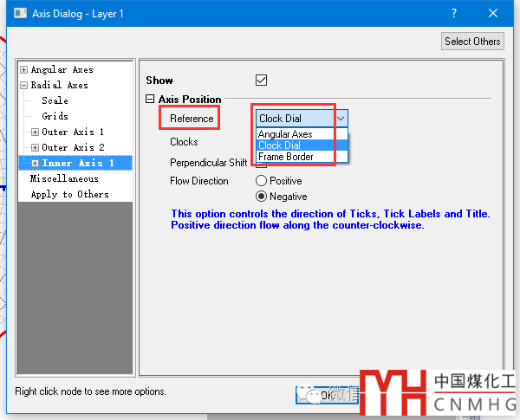Select the Grids tree item
The image size is (520, 420).
coord(55,117)
